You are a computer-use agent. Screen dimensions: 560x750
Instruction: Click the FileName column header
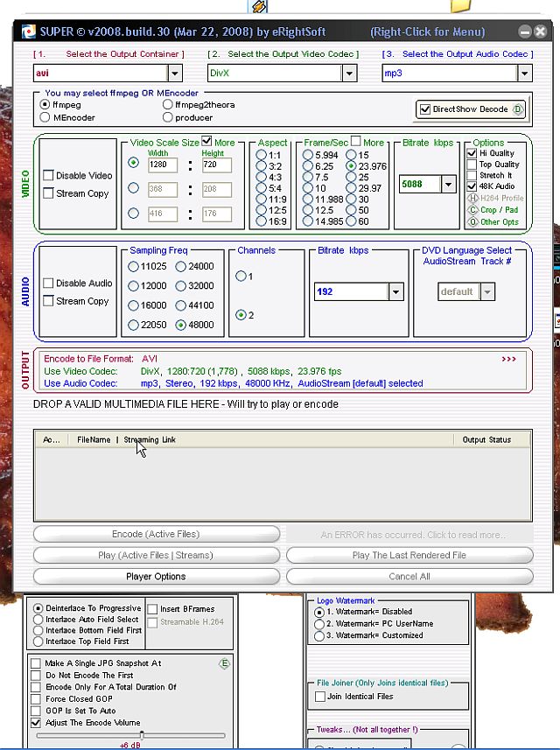tap(94, 439)
